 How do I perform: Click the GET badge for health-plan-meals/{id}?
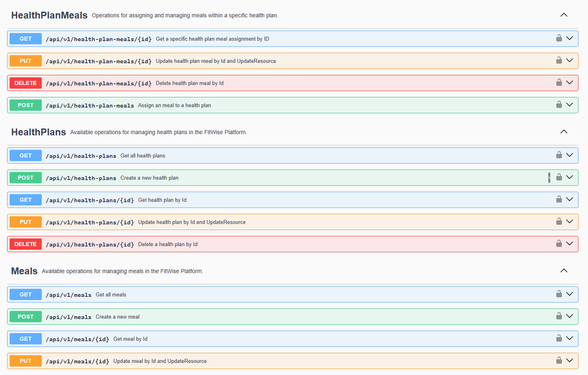point(26,39)
